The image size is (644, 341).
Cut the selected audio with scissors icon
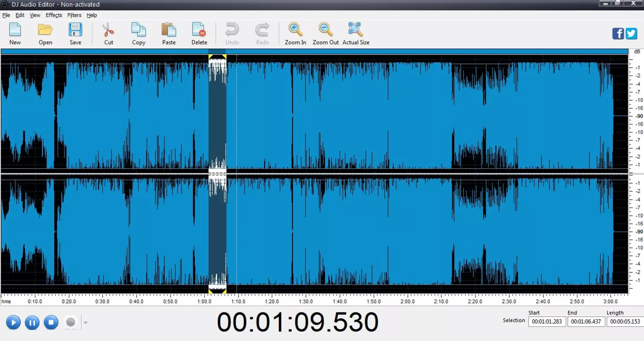[x=109, y=34]
